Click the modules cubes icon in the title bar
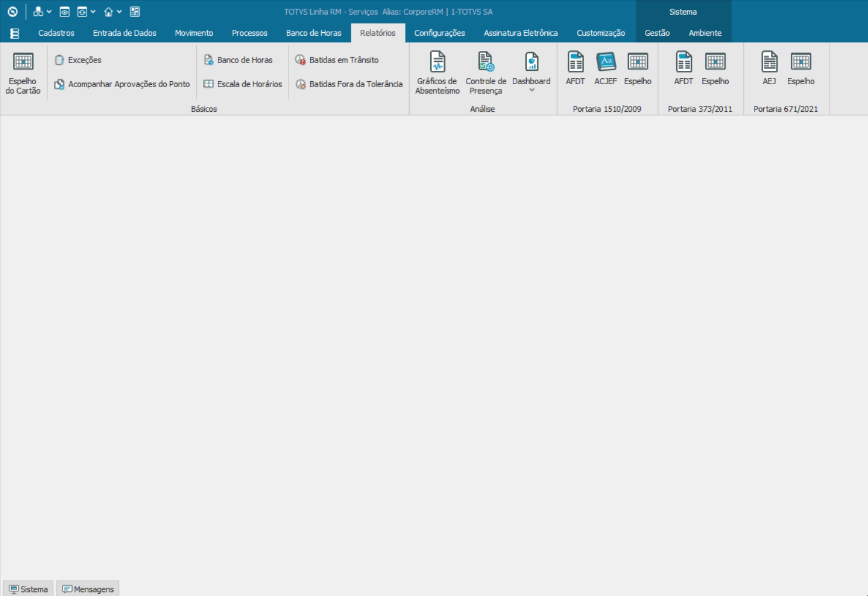868x596 pixels. (x=38, y=12)
